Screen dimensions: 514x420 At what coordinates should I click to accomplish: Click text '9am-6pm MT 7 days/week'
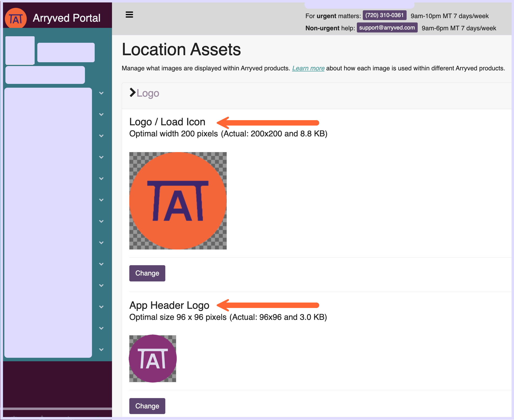point(459,28)
